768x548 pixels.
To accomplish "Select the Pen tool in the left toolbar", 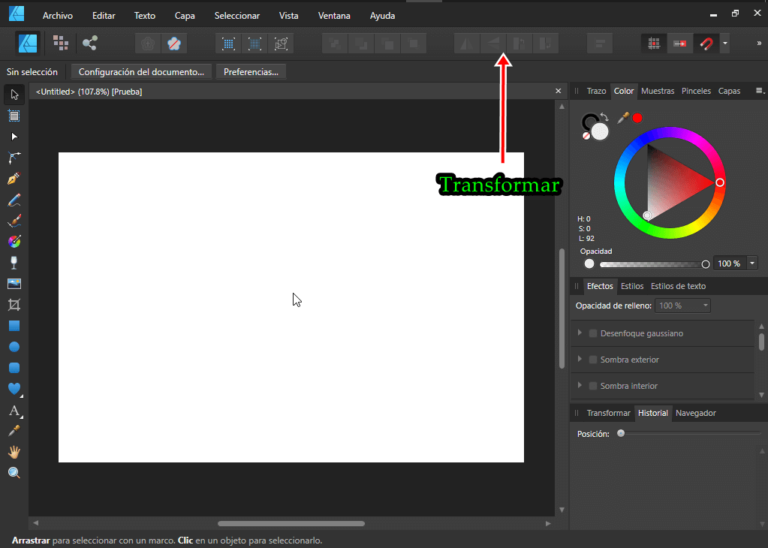I will [14, 178].
